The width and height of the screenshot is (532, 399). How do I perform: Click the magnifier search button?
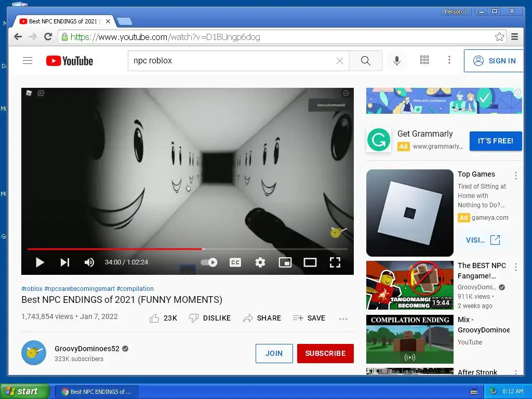point(365,61)
